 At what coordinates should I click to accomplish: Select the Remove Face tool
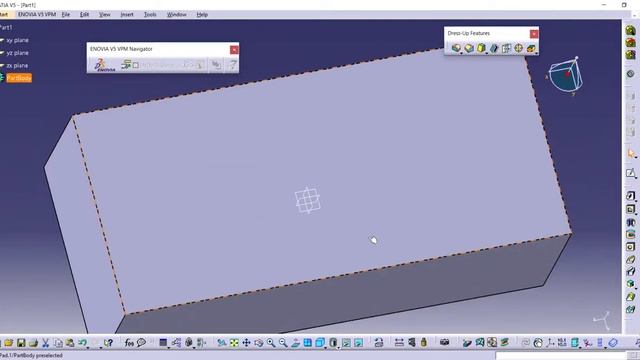tap(531, 48)
